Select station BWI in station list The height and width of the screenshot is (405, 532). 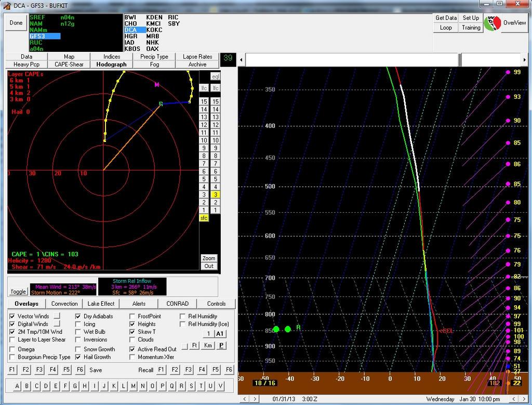coord(130,17)
